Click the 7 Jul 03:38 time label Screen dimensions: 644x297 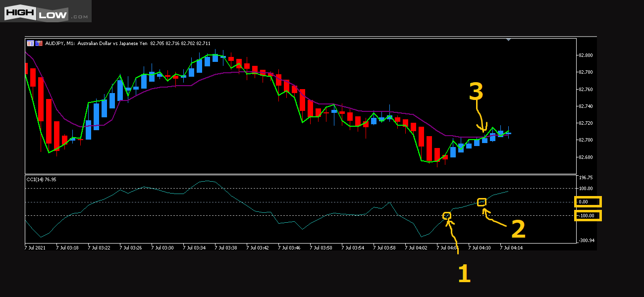tap(225, 247)
